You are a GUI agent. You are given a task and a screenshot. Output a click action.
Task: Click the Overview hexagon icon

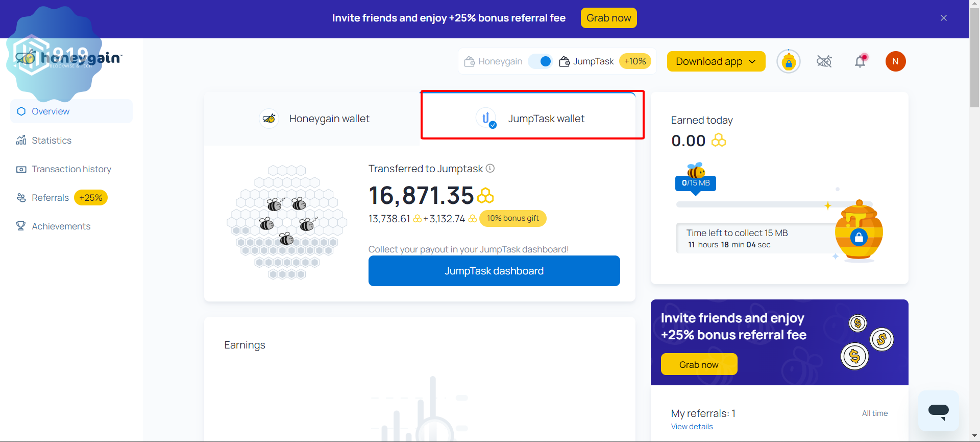pos(21,111)
